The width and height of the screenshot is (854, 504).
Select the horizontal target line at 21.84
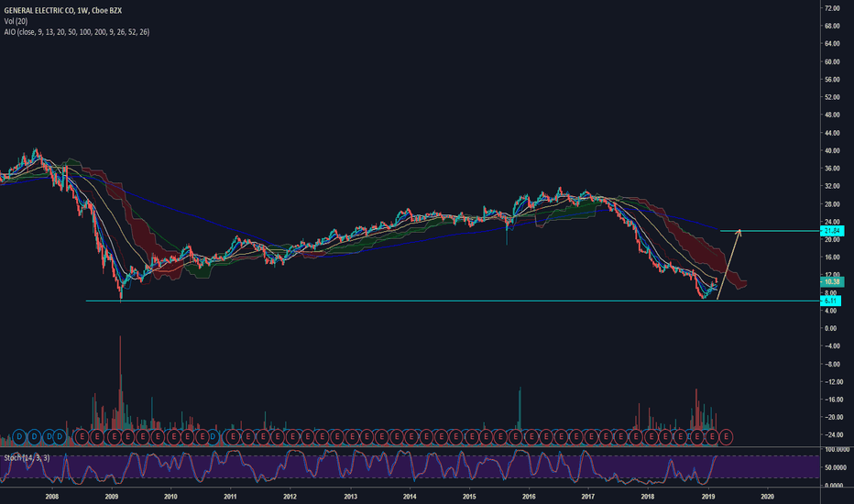click(x=770, y=231)
